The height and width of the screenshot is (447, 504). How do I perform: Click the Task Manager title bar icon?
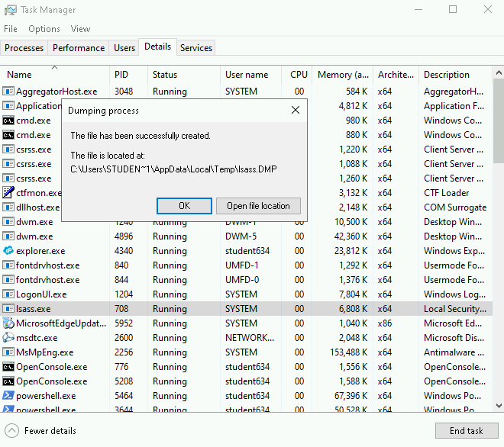[10, 10]
